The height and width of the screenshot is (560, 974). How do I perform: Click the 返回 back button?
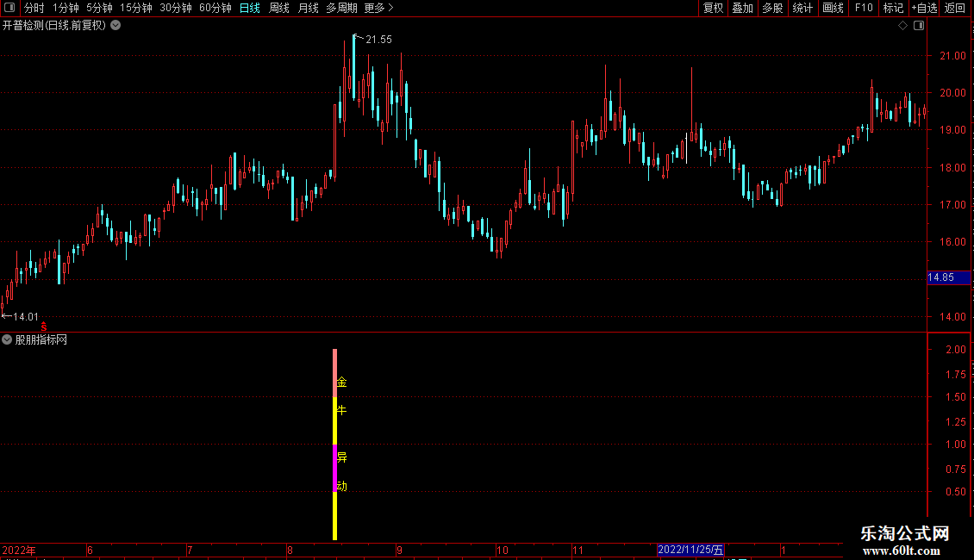(955, 8)
